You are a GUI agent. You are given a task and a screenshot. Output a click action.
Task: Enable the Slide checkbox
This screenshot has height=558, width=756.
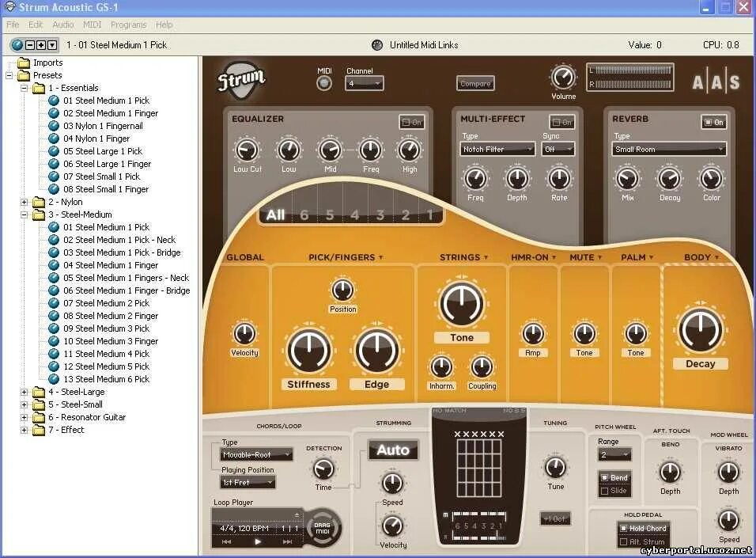coord(605,491)
